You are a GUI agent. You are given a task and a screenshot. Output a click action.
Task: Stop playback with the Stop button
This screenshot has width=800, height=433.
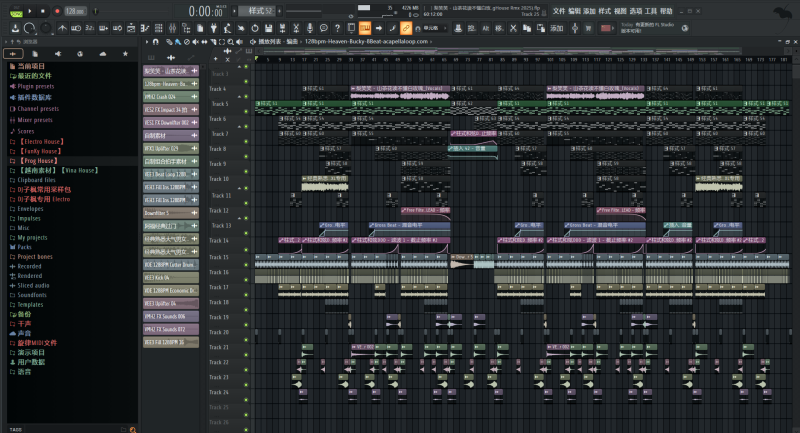[43, 11]
